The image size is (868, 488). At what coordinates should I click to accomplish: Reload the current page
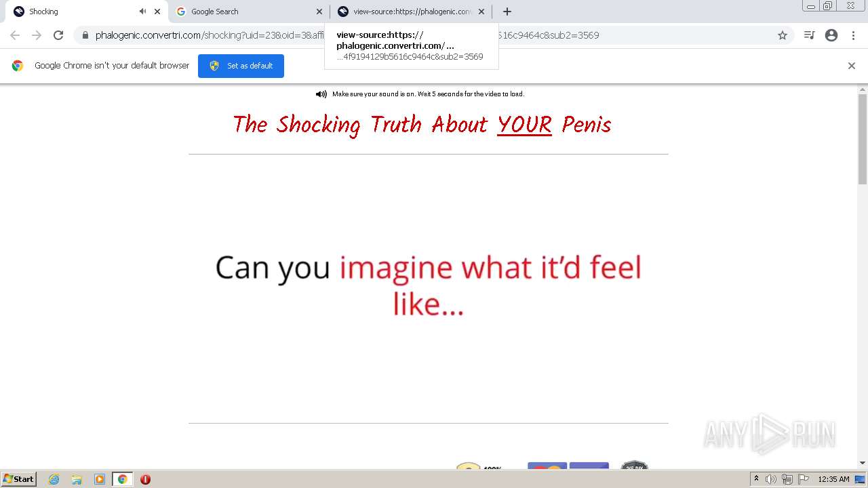coord(58,35)
